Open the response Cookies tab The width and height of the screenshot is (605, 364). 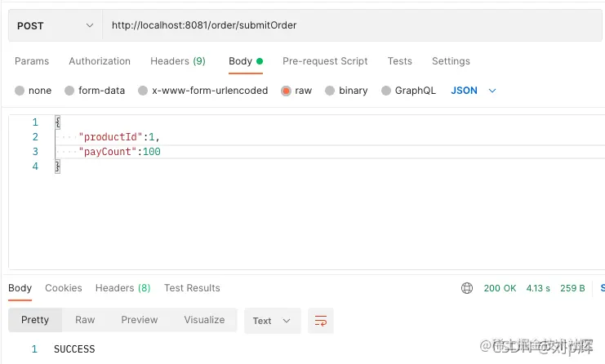coord(64,288)
